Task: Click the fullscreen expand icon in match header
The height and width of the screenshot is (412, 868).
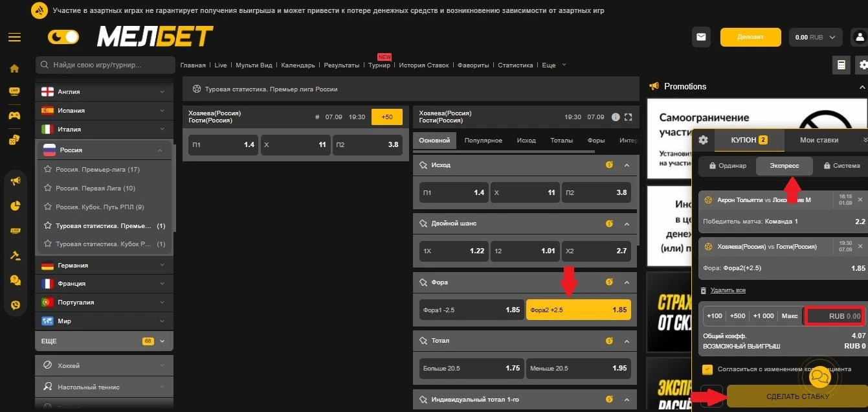Action: click(628, 117)
